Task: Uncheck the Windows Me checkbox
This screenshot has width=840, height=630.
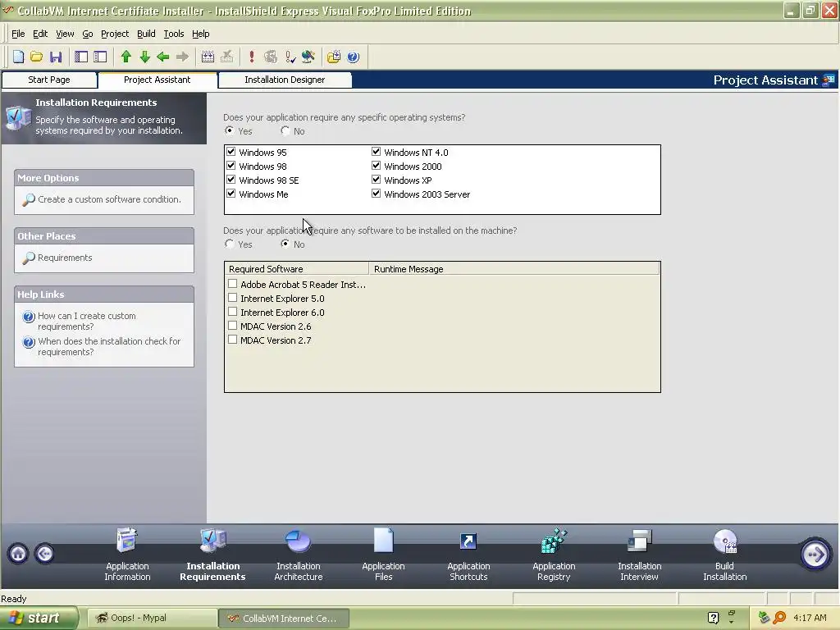Action: coord(231,194)
